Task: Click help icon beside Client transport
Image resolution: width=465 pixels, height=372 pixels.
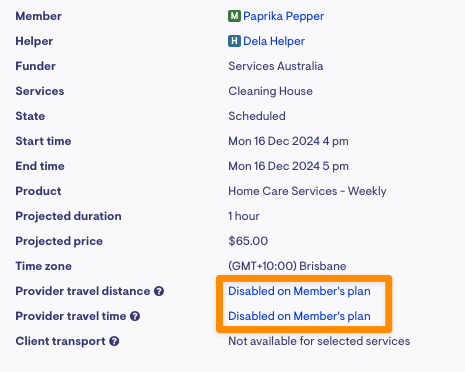Action: click(x=114, y=341)
